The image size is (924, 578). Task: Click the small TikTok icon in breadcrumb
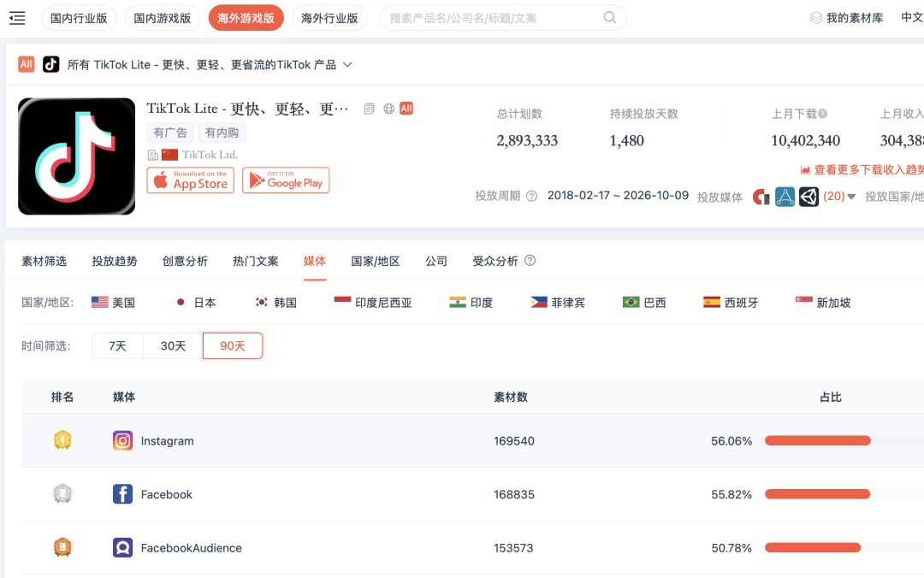click(51, 64)
